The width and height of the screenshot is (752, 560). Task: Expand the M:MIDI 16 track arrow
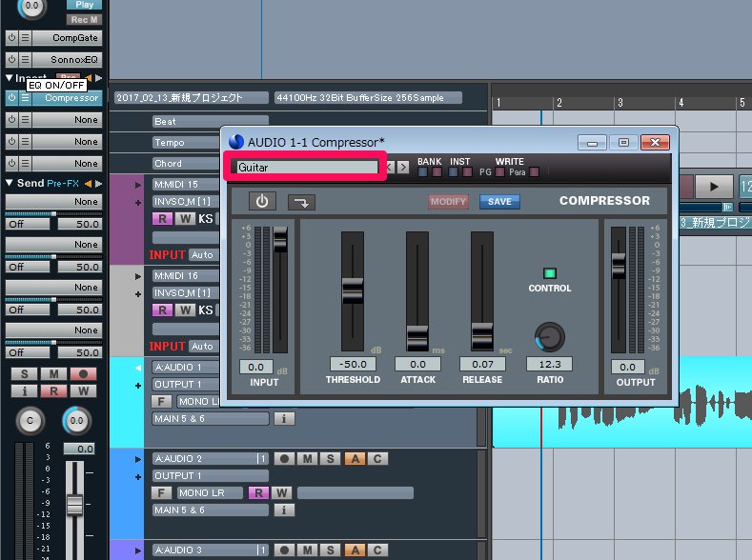(x=138, y=276)
